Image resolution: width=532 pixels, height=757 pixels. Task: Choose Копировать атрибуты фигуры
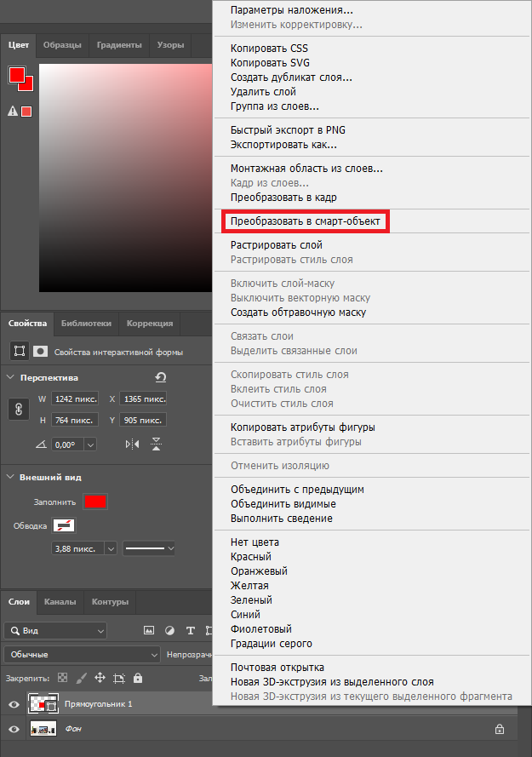pos(303,427)
